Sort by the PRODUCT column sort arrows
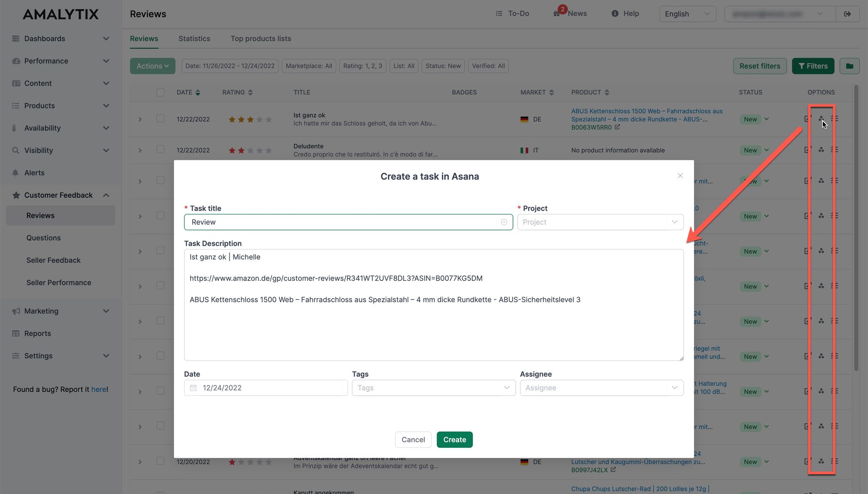Screen dimensions: 868x494 (607, 92)
